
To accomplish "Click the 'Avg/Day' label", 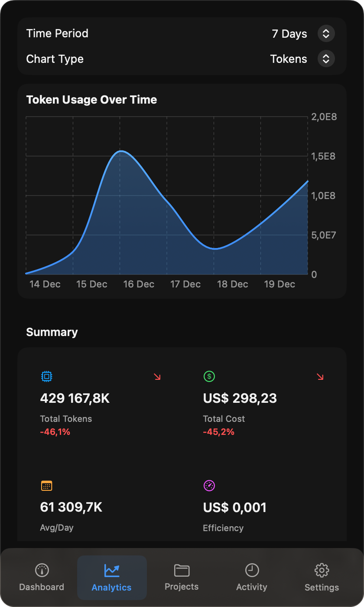I will [57, 528].
